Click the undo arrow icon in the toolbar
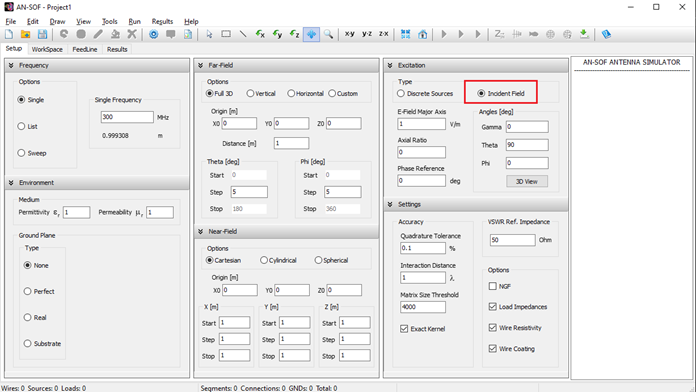696x392 pixels. tap(64, 34)
